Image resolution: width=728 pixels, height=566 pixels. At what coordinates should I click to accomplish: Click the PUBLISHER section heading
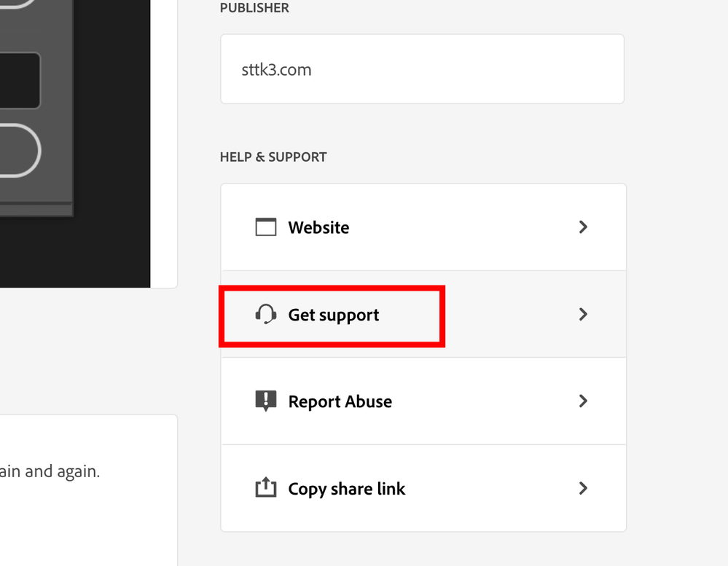click(254, 8)
